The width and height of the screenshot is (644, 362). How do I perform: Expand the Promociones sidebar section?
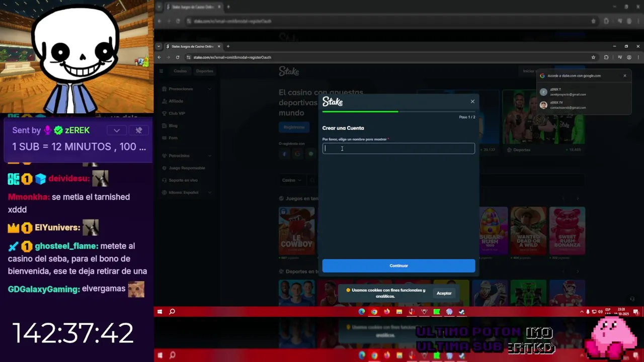click(210, 89)
